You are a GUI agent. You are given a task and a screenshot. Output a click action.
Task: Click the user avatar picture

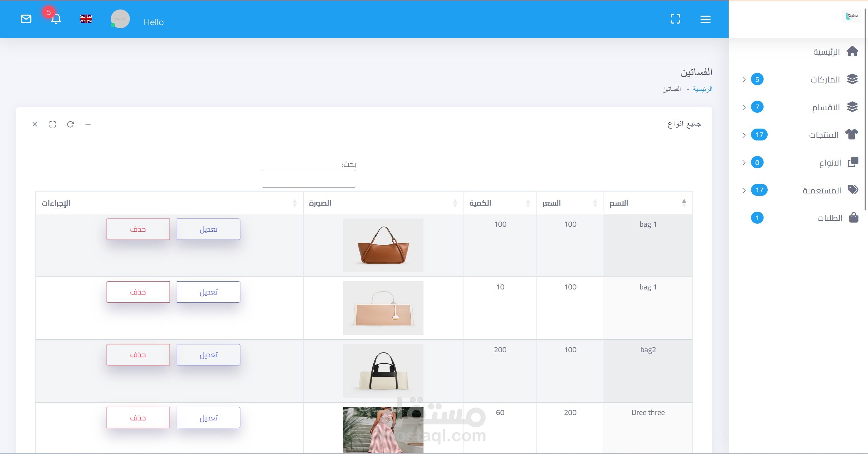(120, 19)
